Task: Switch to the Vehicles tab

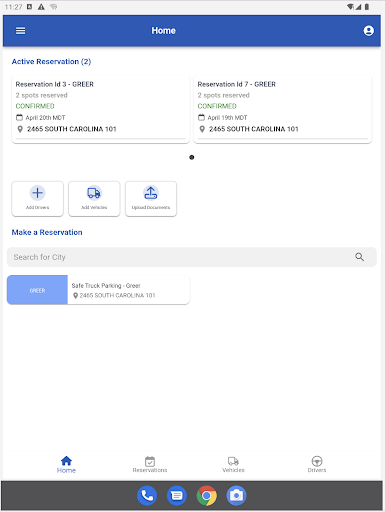Action: click(x=233, y=465)
